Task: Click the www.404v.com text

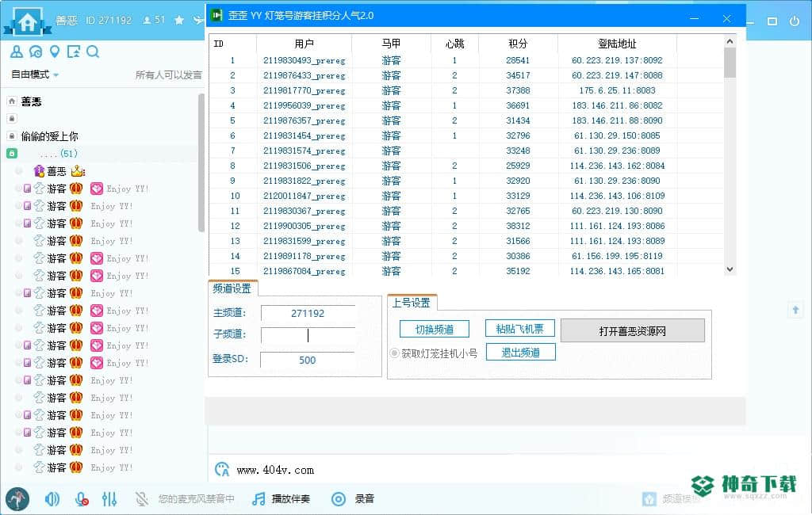Action: pyautogui.click(x=275, y=470)
